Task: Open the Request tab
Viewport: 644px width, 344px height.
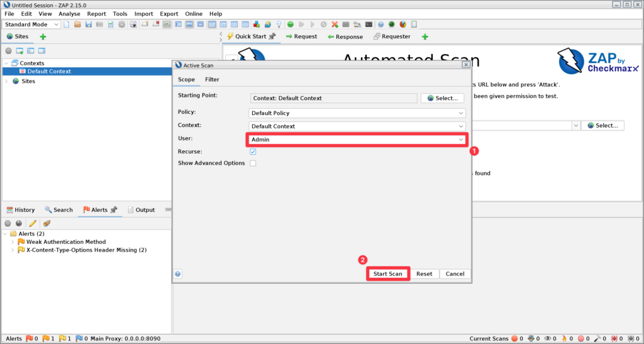Action: [301, 36]
